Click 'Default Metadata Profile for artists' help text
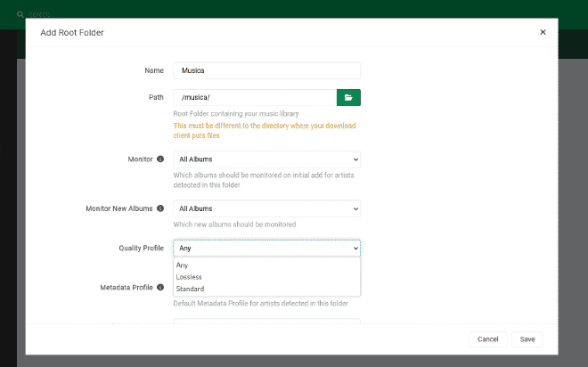Screen dimensions: 588x367 (261, 303)
